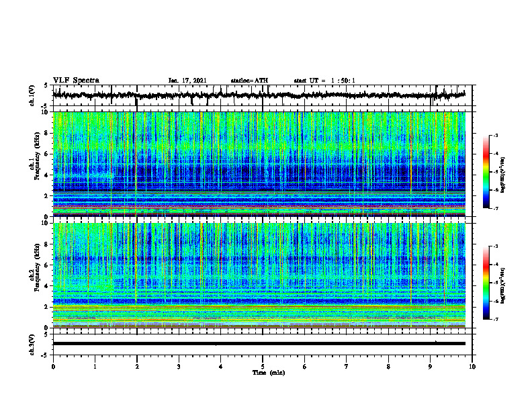The width and height of the screenshot is (532, 411).
Task: Click the ch.1 spectrogram color scale bar
Action: coord(486,172)
